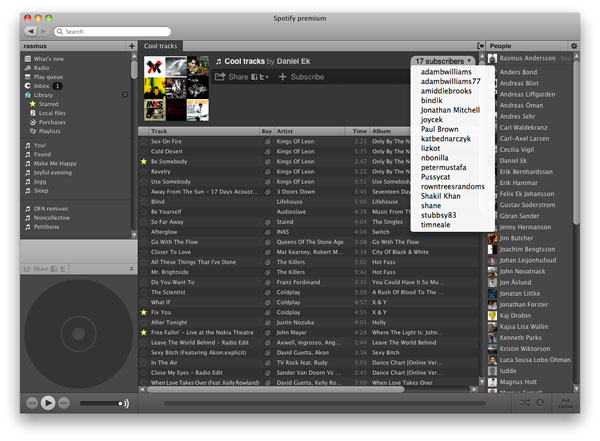Click the buy icon for Afterglow
This screenshot has height=441, width=600.
click(267, 232)
